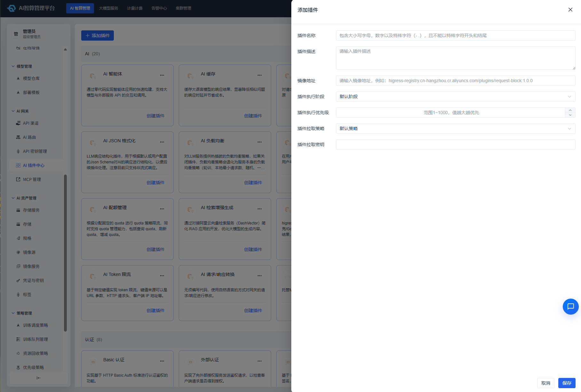Image resolution: width=581 pixels, height=392 pixels.
Task: Click 创建插件 on AI 配额管理 card
Action: pyautogui.click(x=155, y=249)
